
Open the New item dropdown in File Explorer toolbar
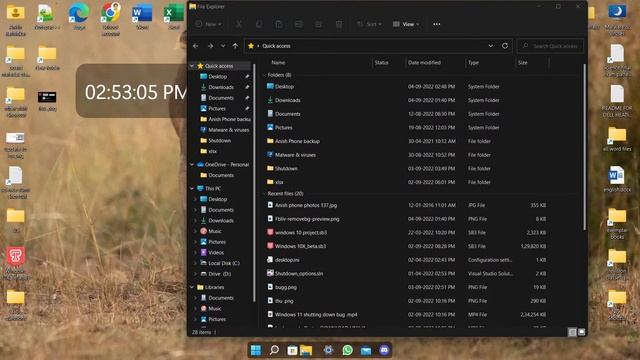(209, 24)
